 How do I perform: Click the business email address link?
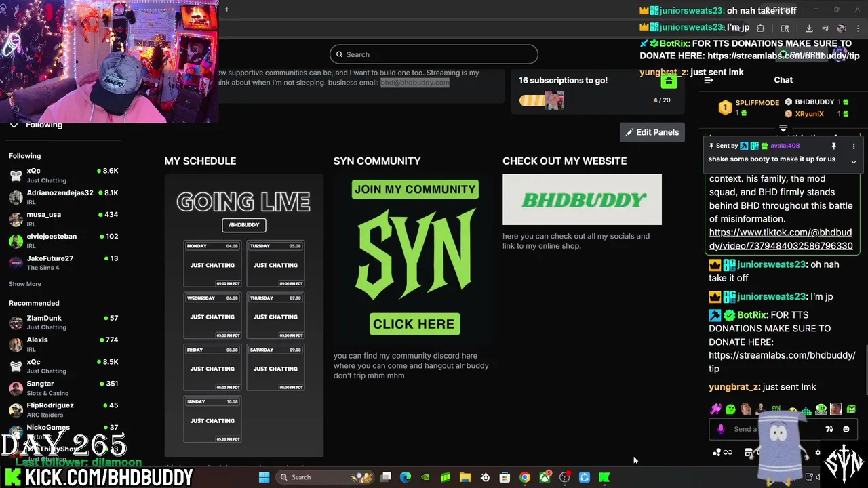(x=414, y=83)
